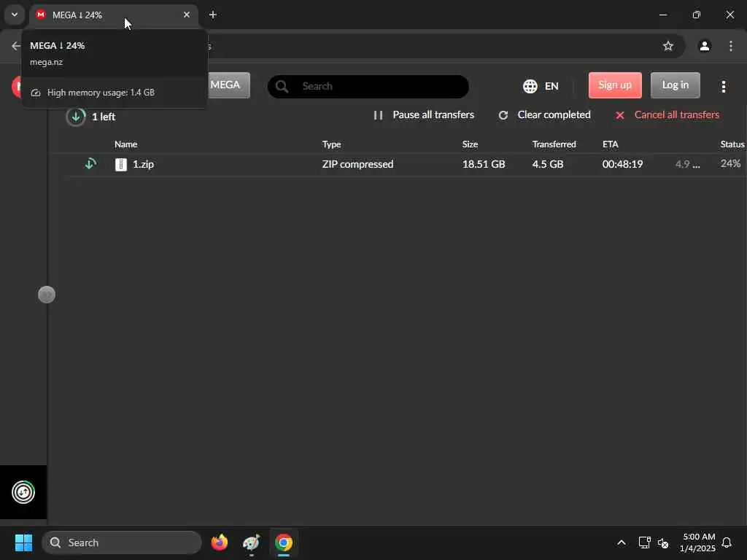Click the truncated 4.9 speed value

click(x=687, y=164)
